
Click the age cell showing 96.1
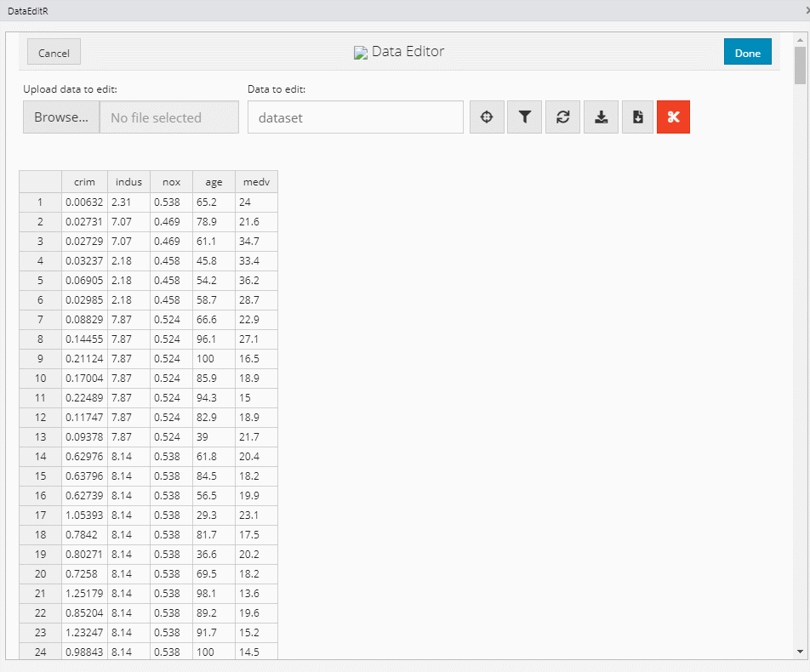coord(214,339)
